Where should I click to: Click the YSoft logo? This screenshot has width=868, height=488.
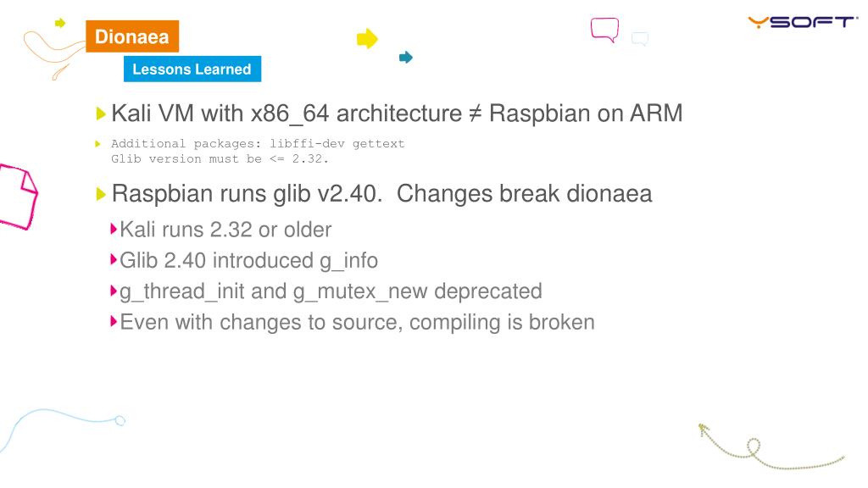click(x=802, y=22)
